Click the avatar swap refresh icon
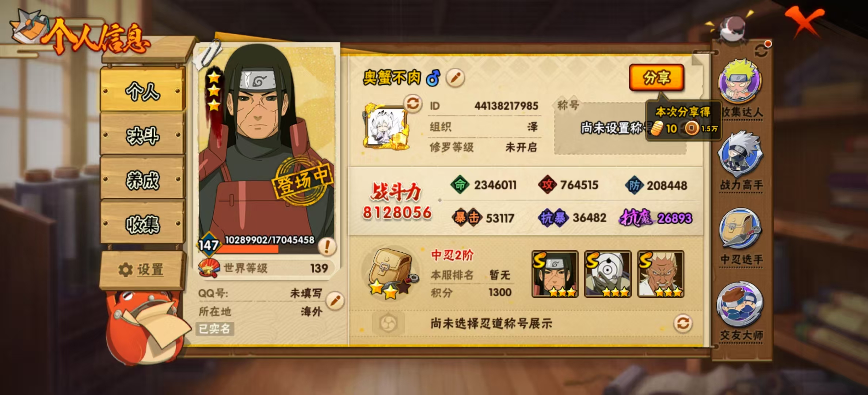868x395 pixels. [x=413, y=104]
